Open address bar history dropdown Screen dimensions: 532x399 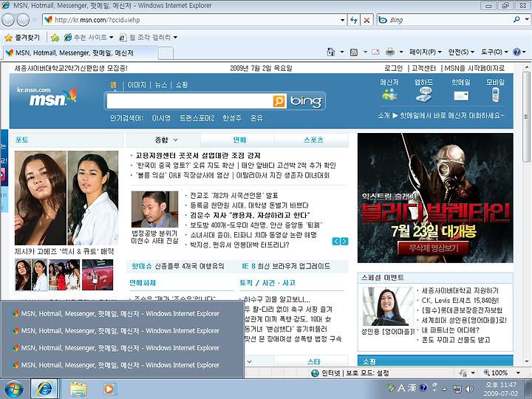(x=342, y=20)
